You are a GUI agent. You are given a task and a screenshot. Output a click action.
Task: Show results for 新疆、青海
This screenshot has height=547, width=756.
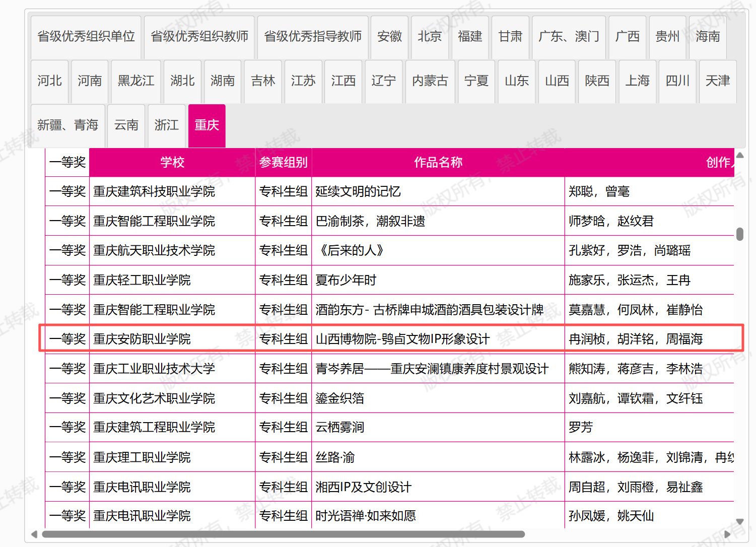pos(68,125)
